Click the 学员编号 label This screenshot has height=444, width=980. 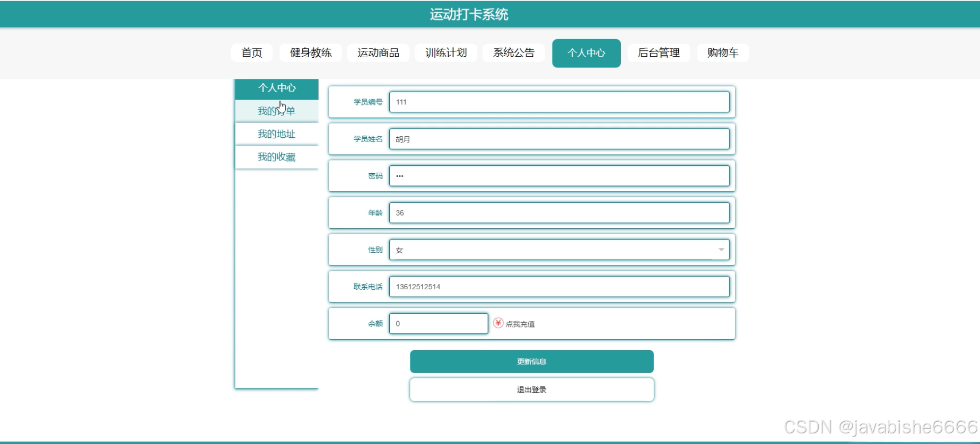tap(368, 102)
